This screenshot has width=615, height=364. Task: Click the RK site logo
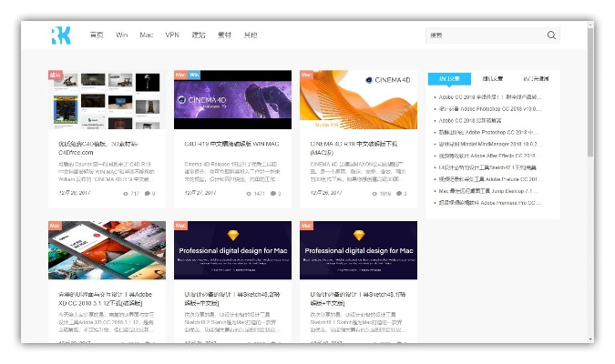61,35
